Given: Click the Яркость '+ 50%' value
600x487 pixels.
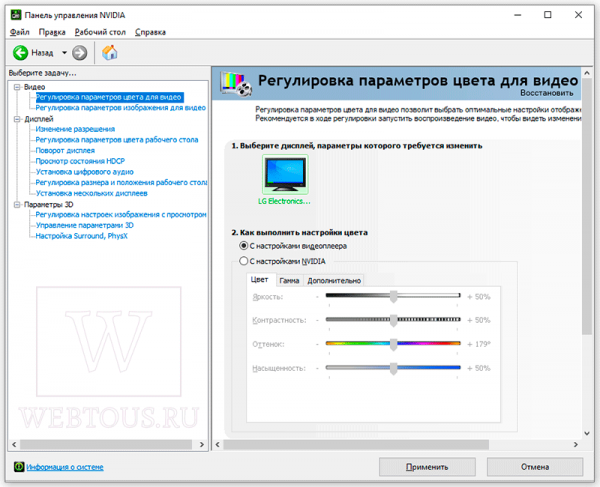Looking at the screenshot, I should (x=479, y=296).
